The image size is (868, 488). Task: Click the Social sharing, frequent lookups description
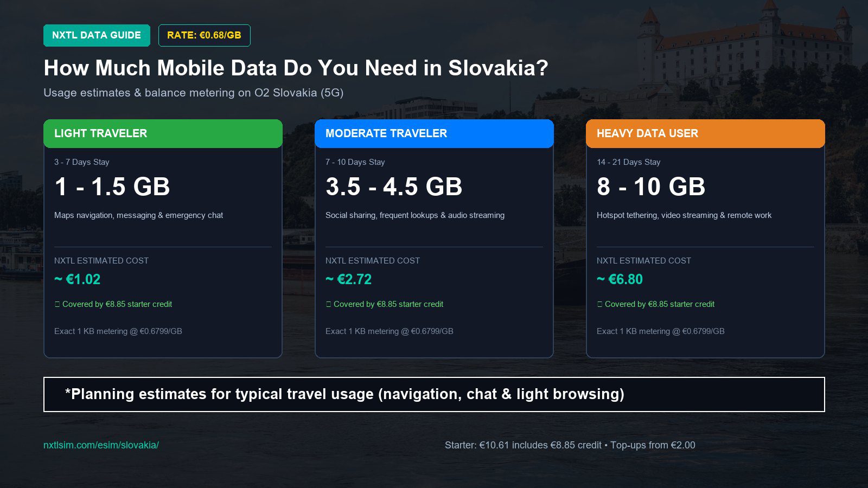414,215
